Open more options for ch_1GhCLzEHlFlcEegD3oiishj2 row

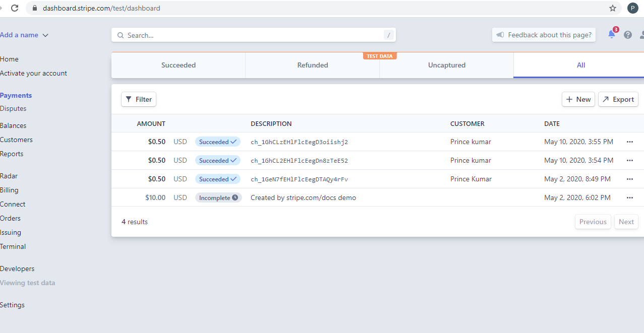point(629,142)
